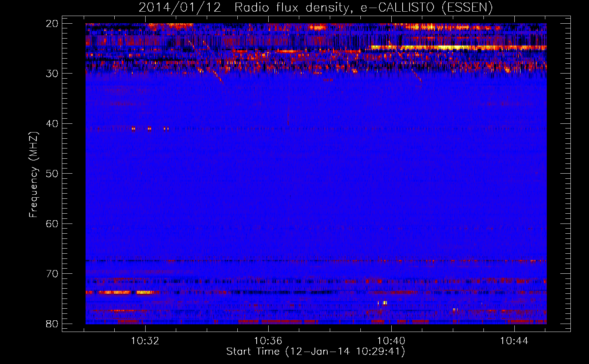Click the 80 frequency tick label
The height and width of the screenshot is (364, 589).
52,324
